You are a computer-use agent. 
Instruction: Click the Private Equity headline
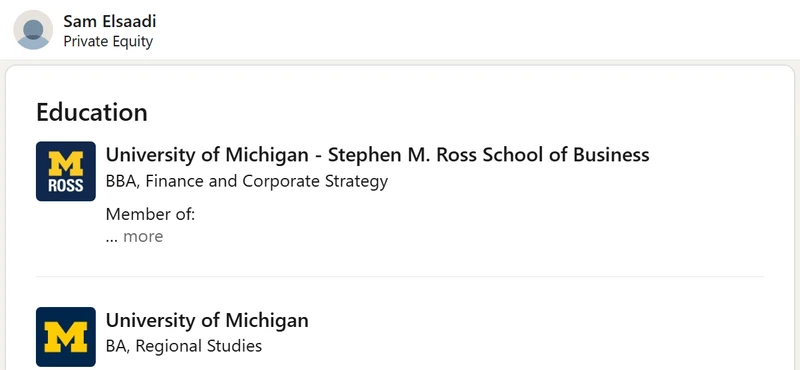[108, 41]
